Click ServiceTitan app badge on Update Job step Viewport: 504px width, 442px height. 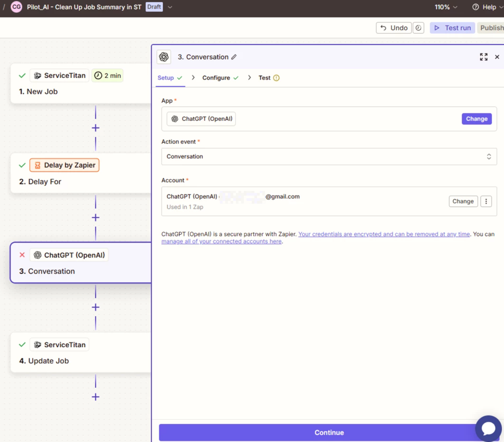[59, 344]
